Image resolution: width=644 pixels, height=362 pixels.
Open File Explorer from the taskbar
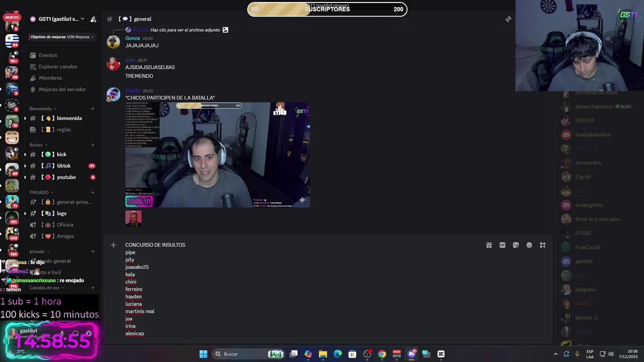[x=323, y=354]
